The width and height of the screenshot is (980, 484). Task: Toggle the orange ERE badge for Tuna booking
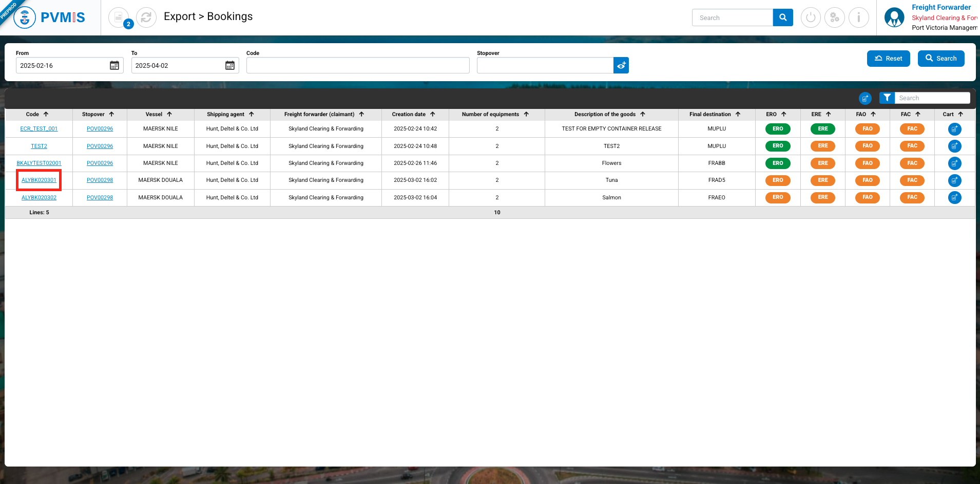pos(822,180)
